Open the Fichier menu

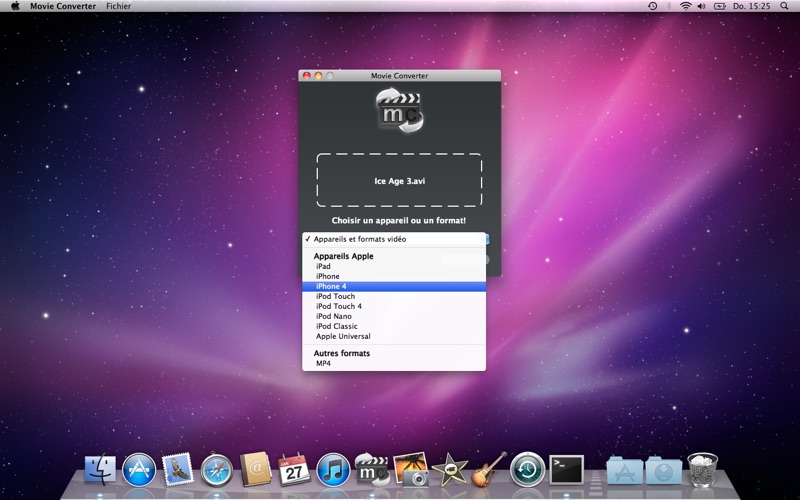(118, 6)
